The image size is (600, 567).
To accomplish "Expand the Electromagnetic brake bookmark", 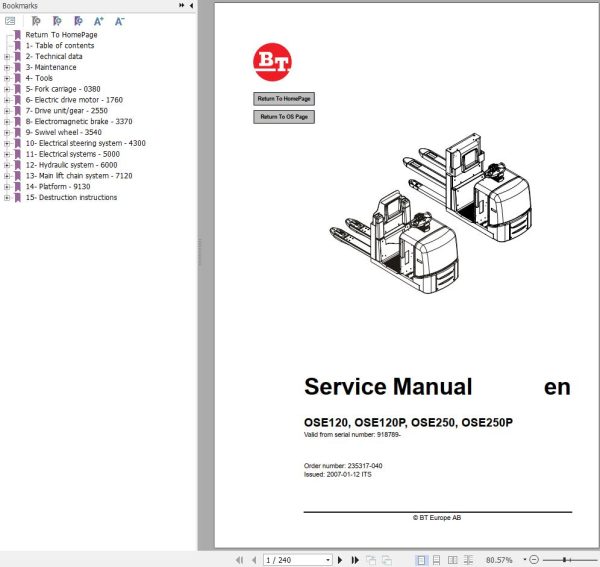I will pyautogui.click(x=7, y=122).
